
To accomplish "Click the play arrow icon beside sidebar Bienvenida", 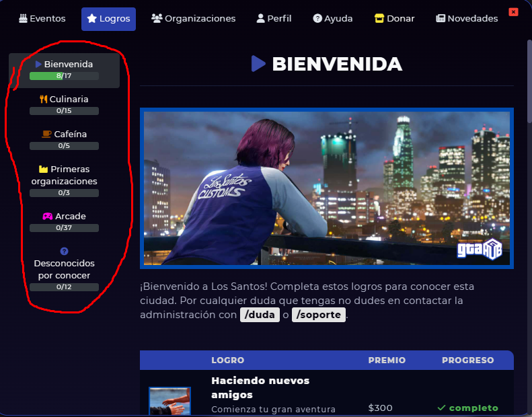I will click(x=38, y=64).
